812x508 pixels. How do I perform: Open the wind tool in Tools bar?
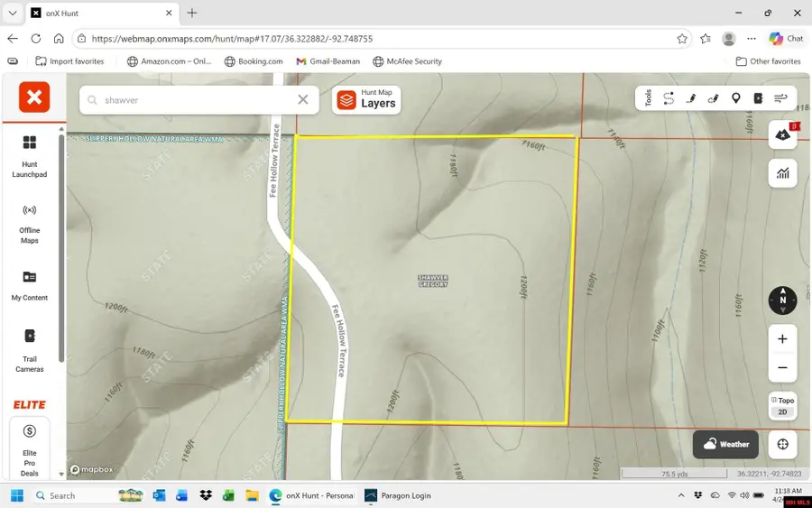780,98
